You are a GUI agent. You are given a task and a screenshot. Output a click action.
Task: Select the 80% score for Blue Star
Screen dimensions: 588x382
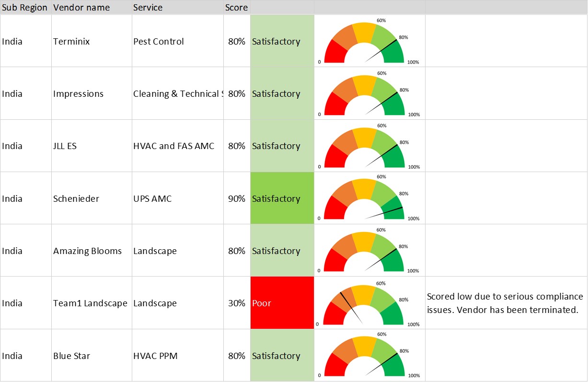(237, 356)
